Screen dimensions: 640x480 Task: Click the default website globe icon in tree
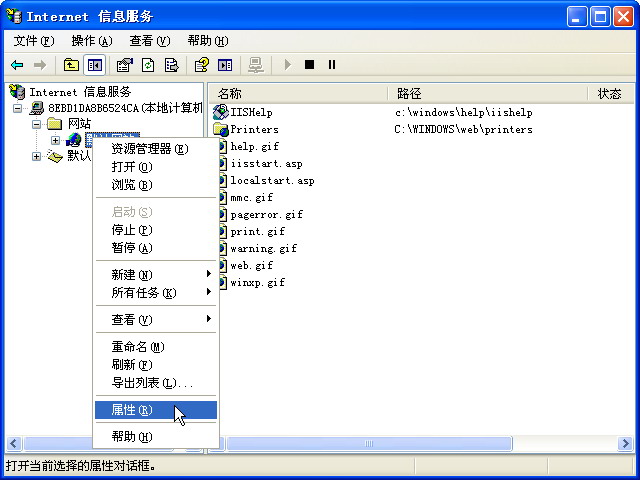(x=74, y=140)
